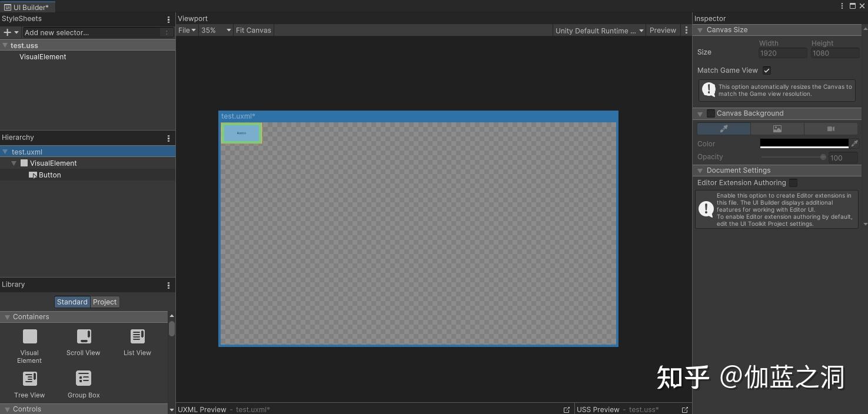Collapse the Canvas Size section
Image resolution: width=868 pixels, height=414 pixels.
(700, 29)
